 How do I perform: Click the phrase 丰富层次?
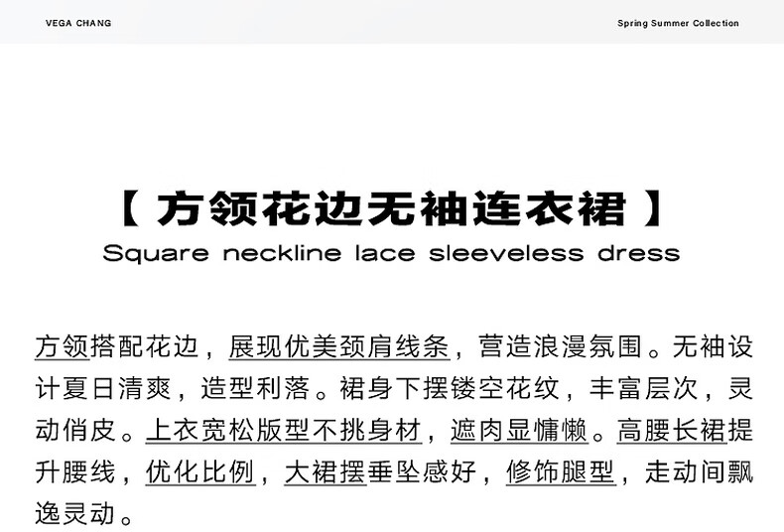(644, 388)
